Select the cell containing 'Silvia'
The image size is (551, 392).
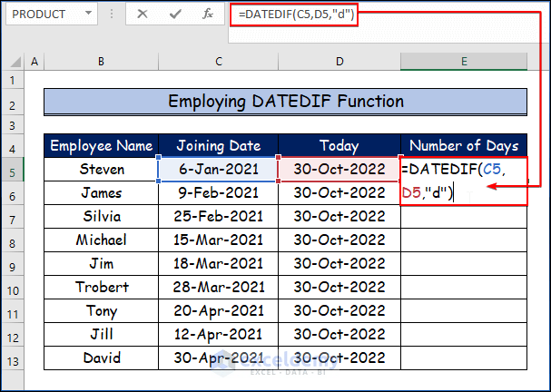point(101,216)
